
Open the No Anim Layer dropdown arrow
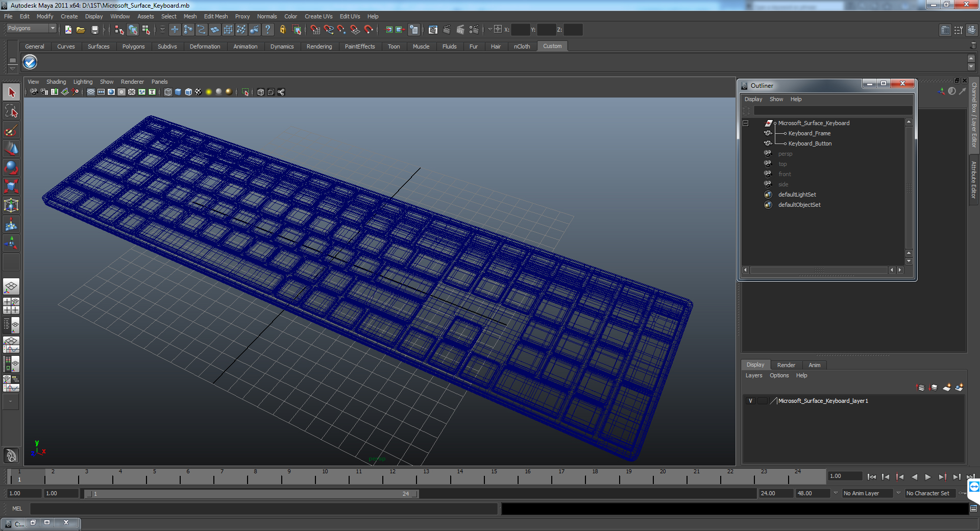836,493
